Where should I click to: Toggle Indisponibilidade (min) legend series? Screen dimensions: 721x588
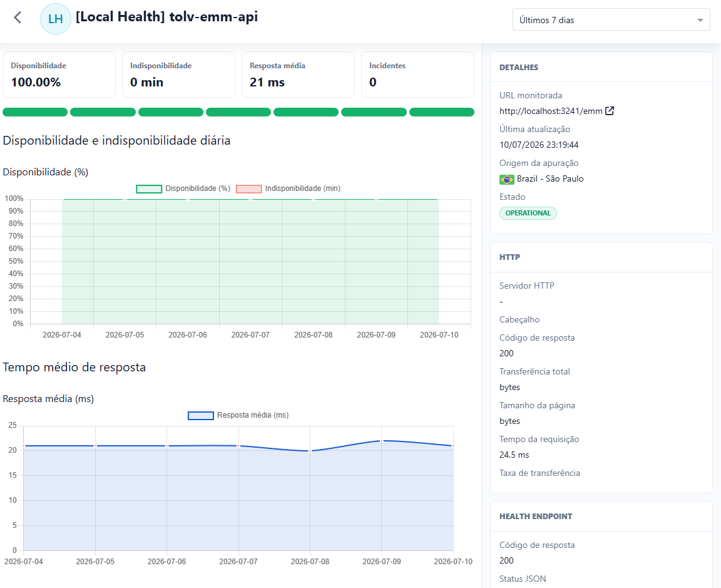tap(289, 188)
